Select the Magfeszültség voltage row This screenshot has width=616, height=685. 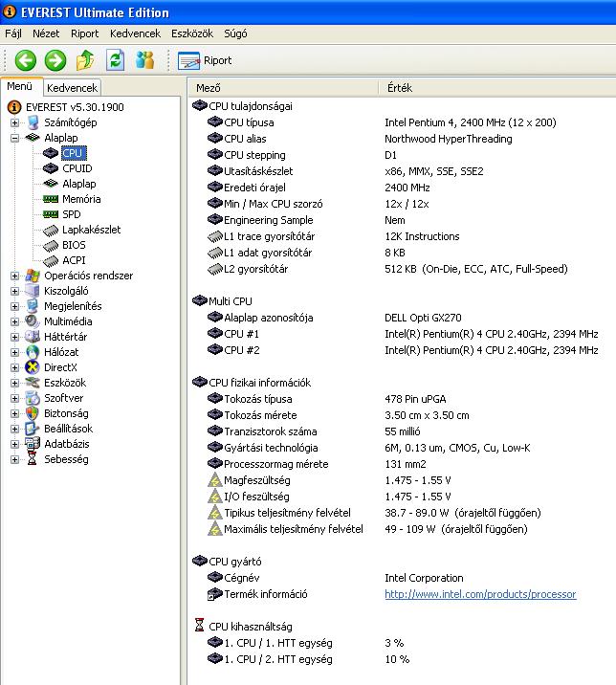point(402,480)
